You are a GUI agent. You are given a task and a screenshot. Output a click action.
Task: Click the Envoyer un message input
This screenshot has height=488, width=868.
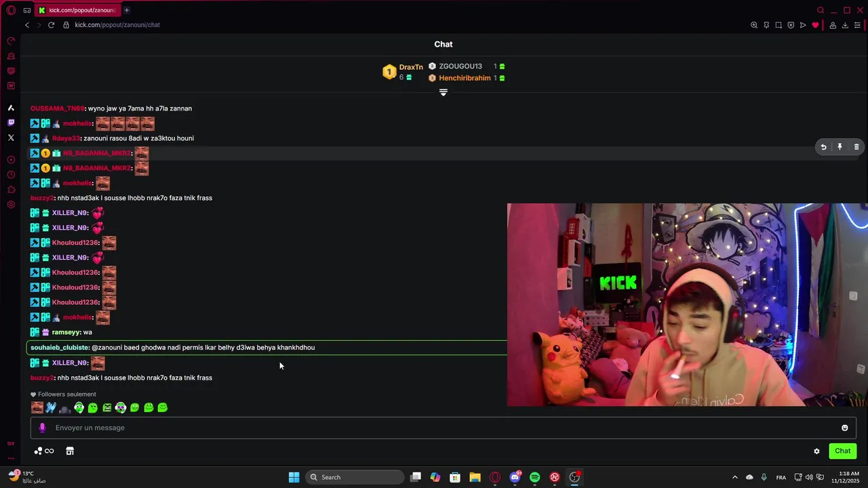443,428
